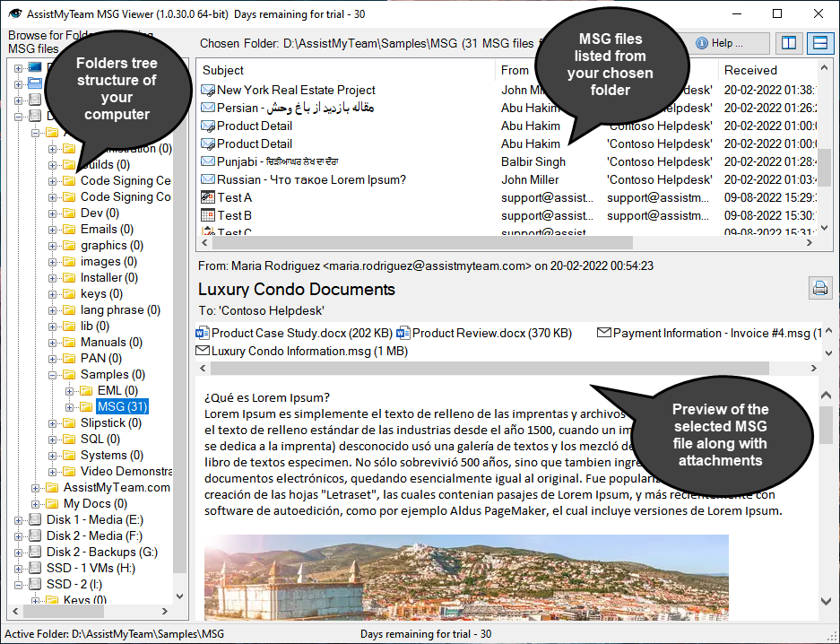This screenshot has width=840, height=644.
Task: Expand Disk 1 - Media (E:) drive
Action: click(x=19, y=519)
